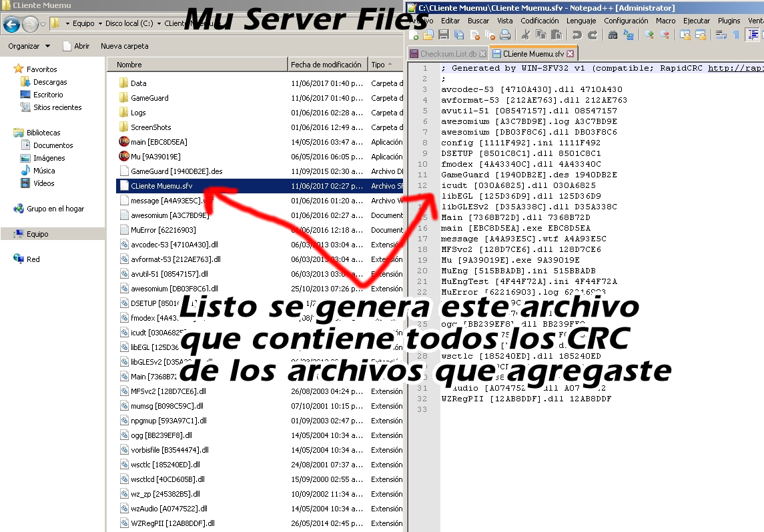This screenshot has height=532, width=764.
Task: Toggle word wrap in the Notepad++ toolbar
Action: (721, 35)
